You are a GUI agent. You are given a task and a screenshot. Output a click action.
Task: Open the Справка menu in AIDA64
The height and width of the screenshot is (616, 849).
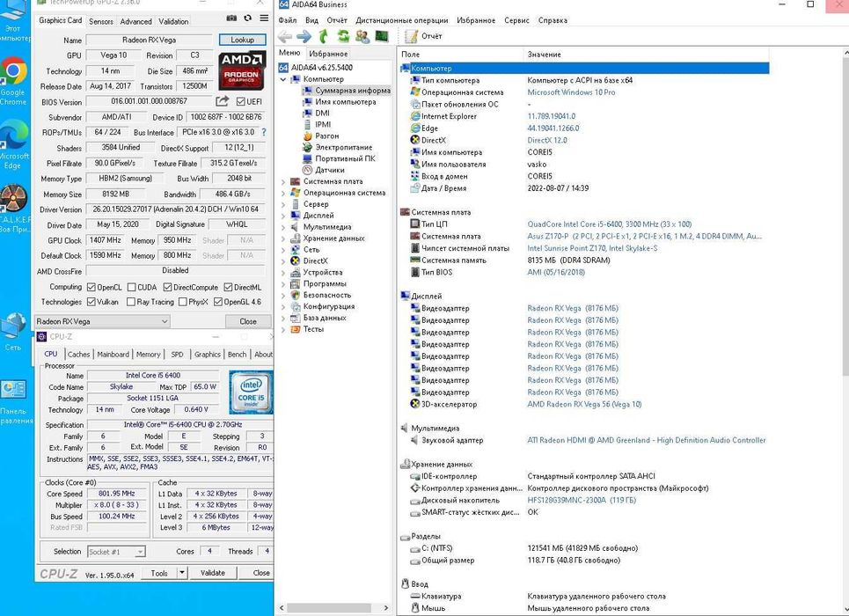pos(553,20)
